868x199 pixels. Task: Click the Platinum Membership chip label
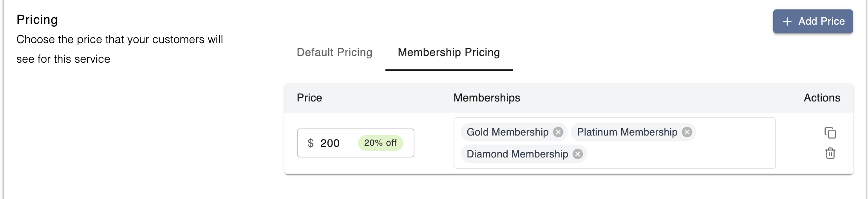[627, 132]
